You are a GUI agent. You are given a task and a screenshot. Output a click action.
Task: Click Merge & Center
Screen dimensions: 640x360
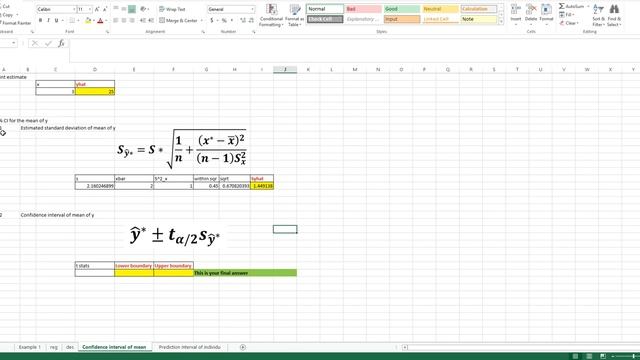click(x=178, y=20)
